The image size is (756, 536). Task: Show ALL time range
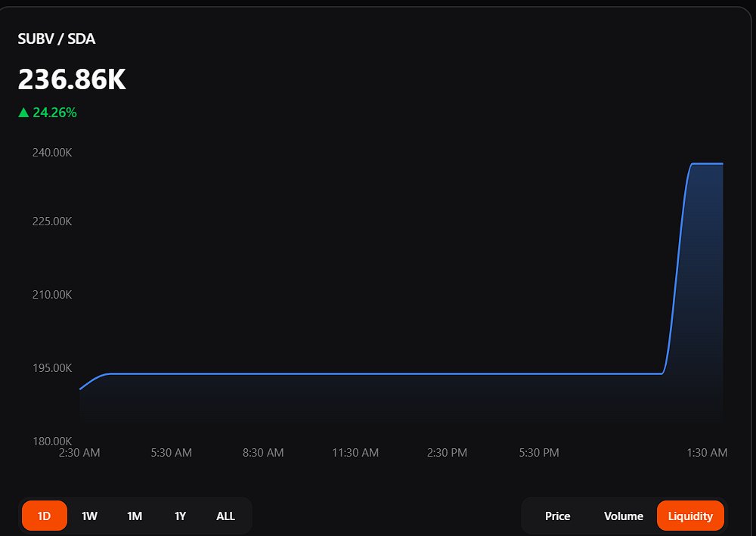click(225, 516)
